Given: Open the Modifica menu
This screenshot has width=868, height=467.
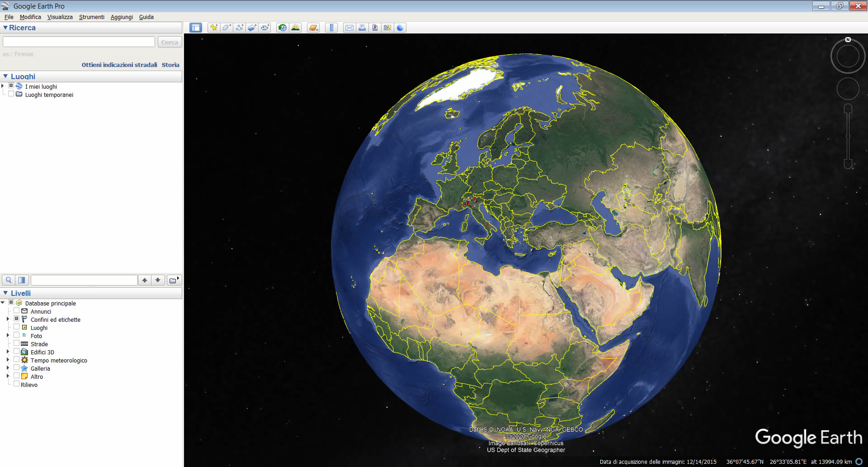Looking at the screenshot, I should [x=30, y=17].
